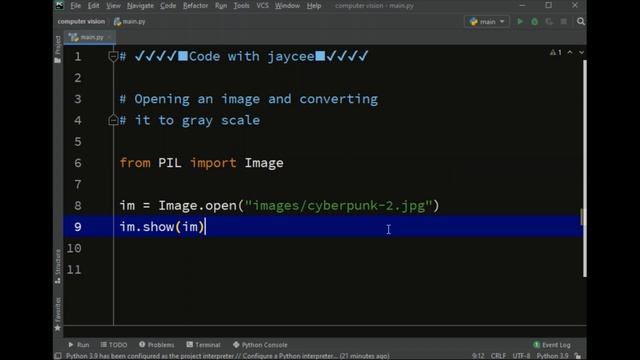Click 'it to gray scale' comment

197,120
